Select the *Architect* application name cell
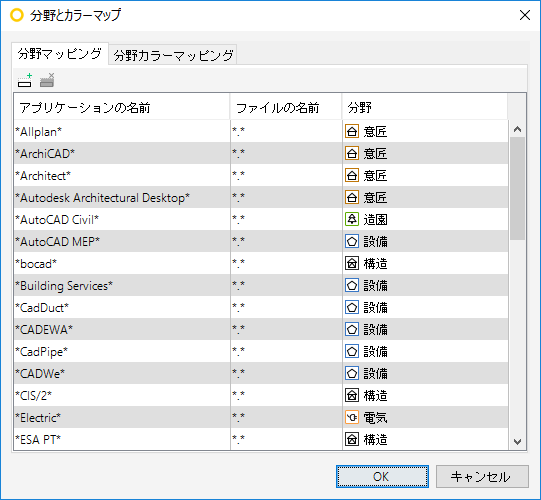Image resolution: width=541 pixels, height=500 pixels. pos(122,176)
